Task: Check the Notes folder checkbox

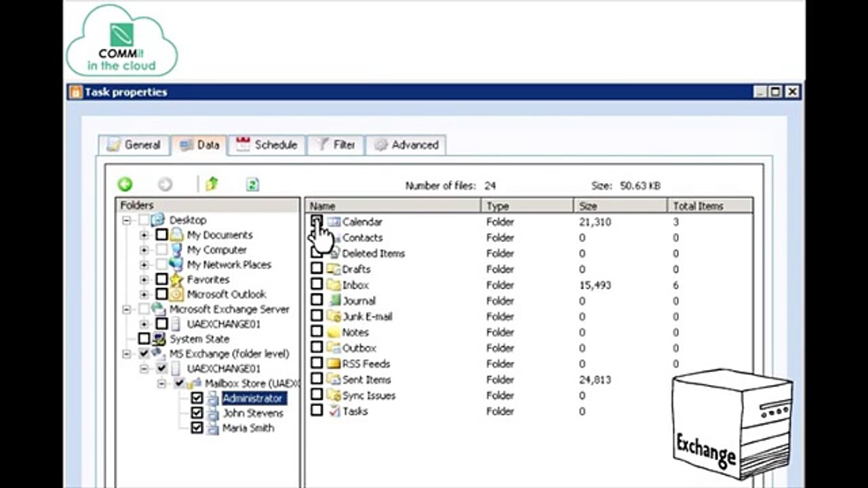Action: (x=317, y=332)
